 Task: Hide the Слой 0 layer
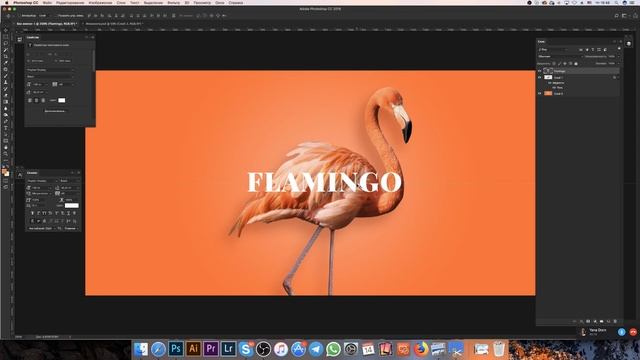pyautogui.click(x=540, y=93)
